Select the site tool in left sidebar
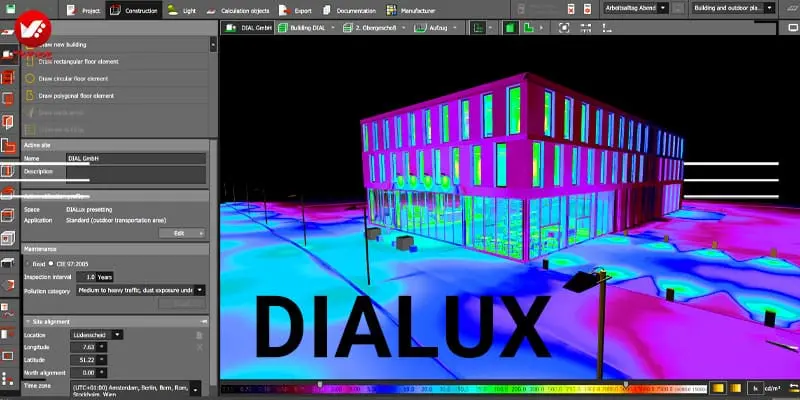Screen dimensions: 800x400 (x=8, y=54)
